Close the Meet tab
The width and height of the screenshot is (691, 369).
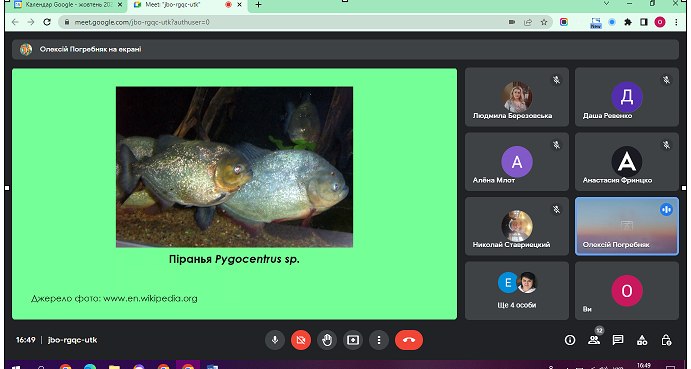coord(240,5)
